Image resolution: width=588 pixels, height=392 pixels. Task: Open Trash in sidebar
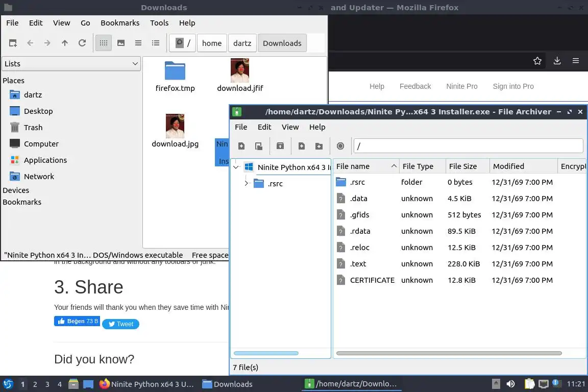26,128
